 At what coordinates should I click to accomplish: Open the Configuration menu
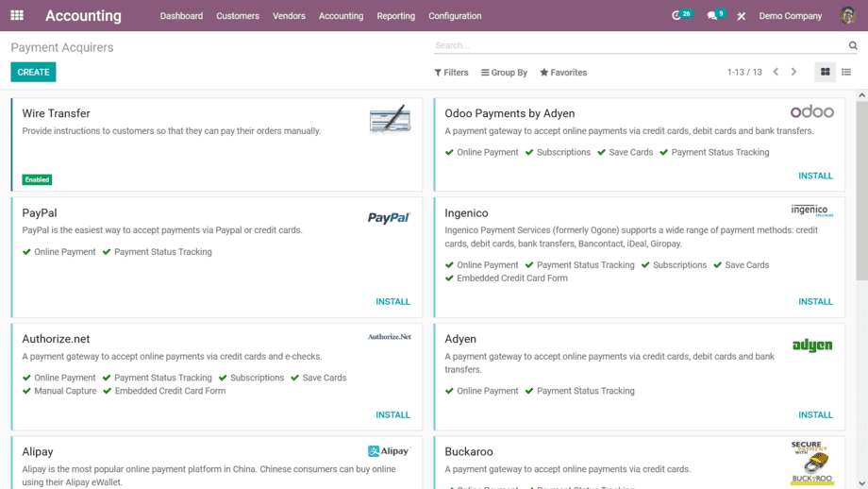pyautogui.click(x=455, y=16)
